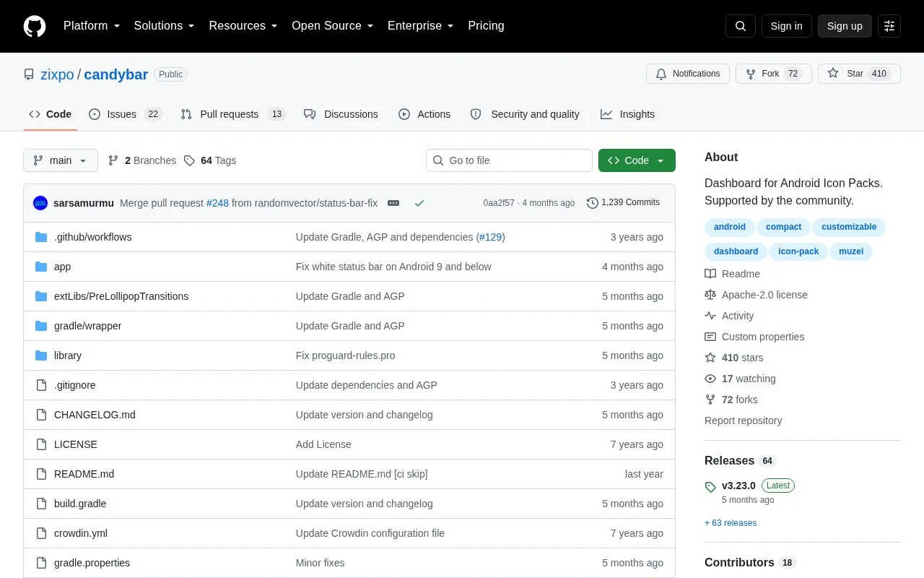Select the muzei topic tag
This screenshot has height=578, width=924.
(x=851, y=251)
